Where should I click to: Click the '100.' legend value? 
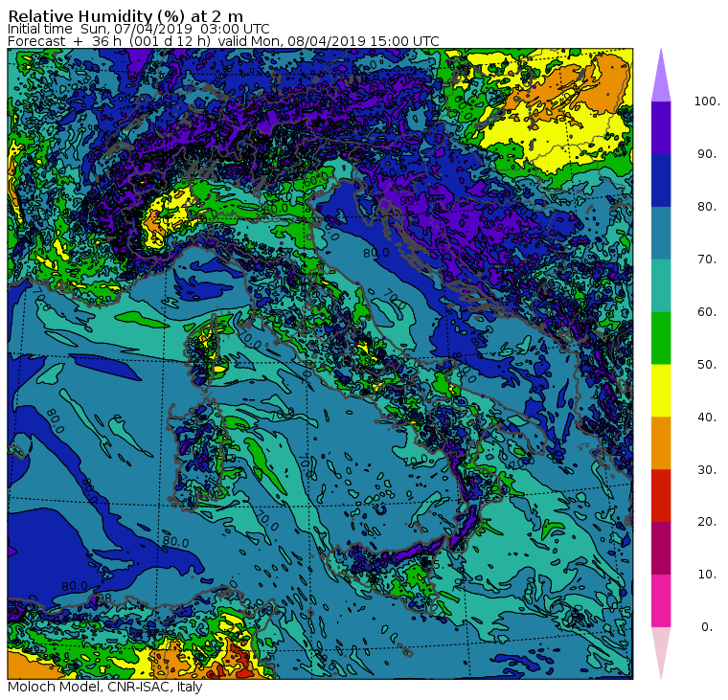coord(707,102)
